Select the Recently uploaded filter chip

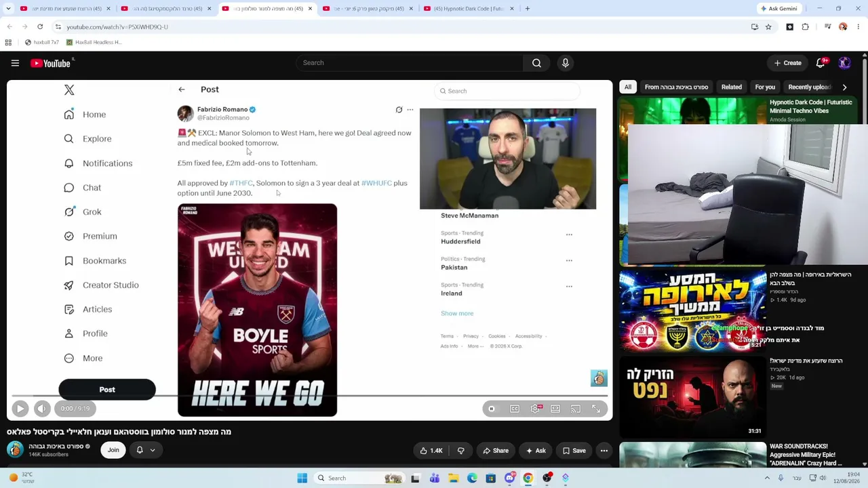point(809,87)
